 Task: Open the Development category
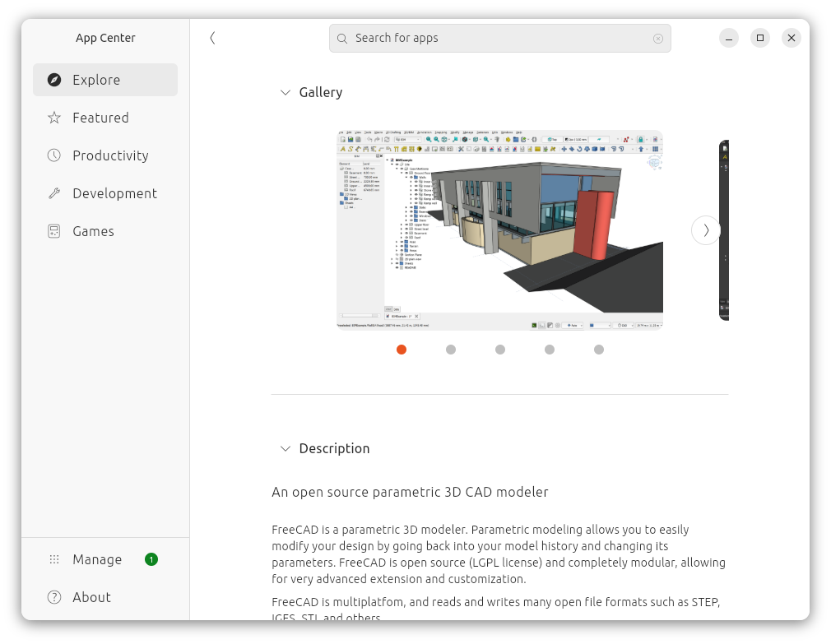click(105, 193)
